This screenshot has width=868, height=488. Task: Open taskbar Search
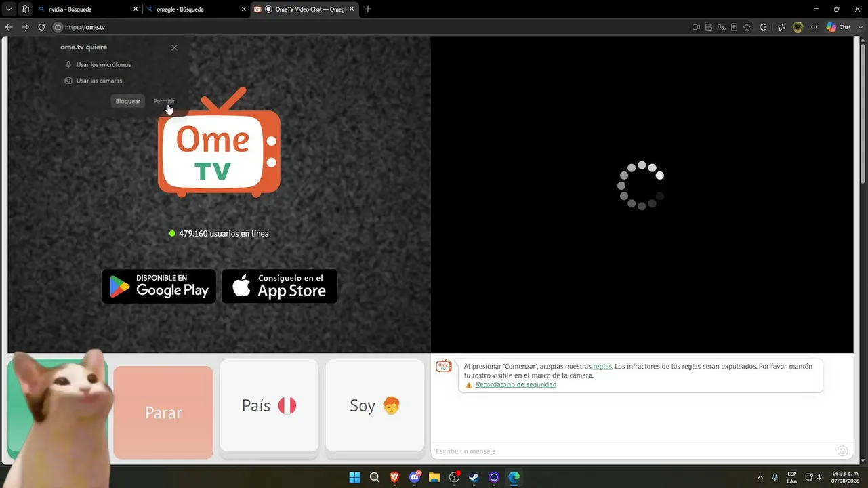coord(375,477)
